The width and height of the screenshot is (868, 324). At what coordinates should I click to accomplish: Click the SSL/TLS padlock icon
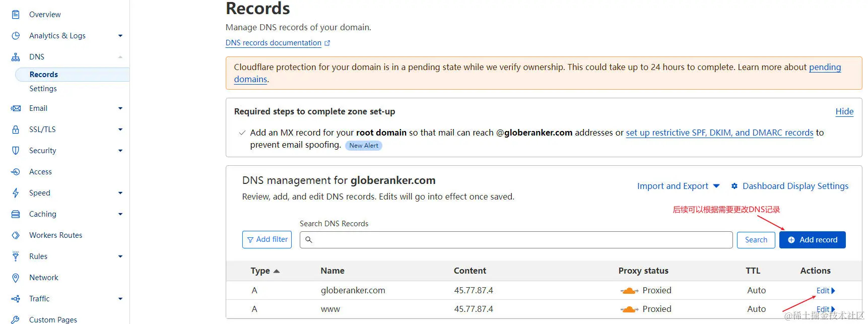[x=16, y=129]
